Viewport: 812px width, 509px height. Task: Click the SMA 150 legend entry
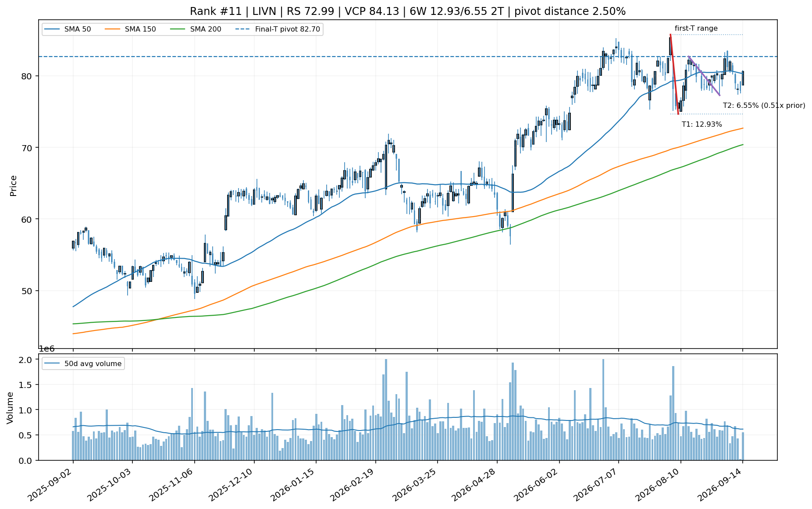coord(131,29)
